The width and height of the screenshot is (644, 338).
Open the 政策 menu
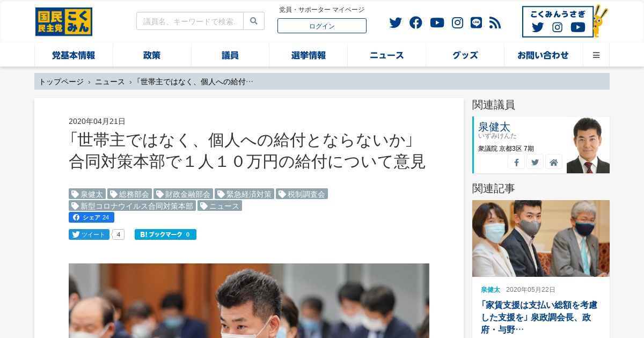tap(152, 55)
